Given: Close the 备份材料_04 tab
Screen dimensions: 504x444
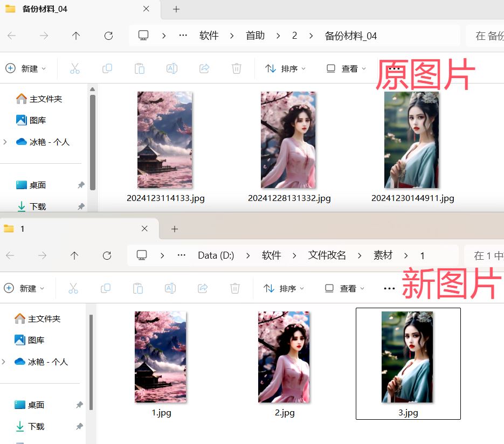Looking at the screenshot, I should (x=146, y=9).
